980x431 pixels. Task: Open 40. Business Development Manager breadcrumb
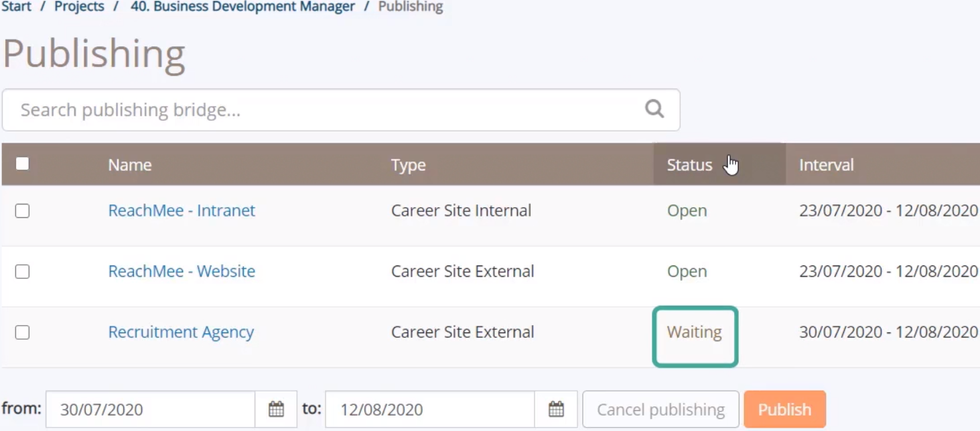[x=242, y=7]
